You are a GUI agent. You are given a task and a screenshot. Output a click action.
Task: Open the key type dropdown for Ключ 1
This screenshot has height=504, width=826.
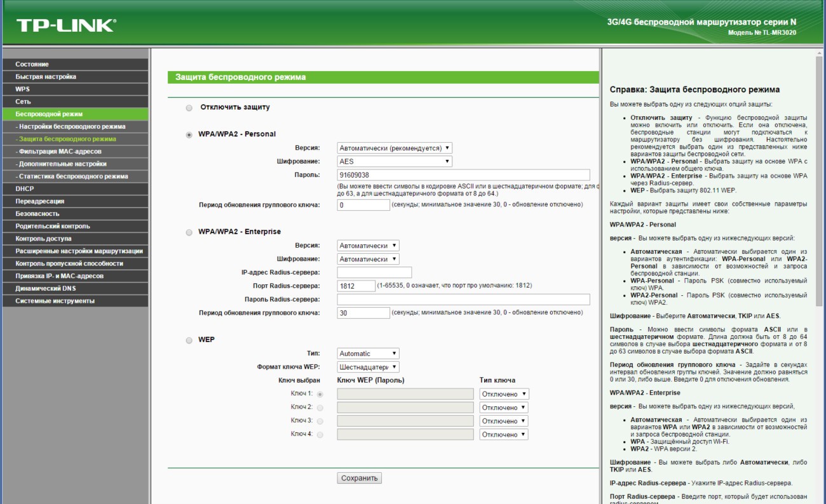coord(504,394)
